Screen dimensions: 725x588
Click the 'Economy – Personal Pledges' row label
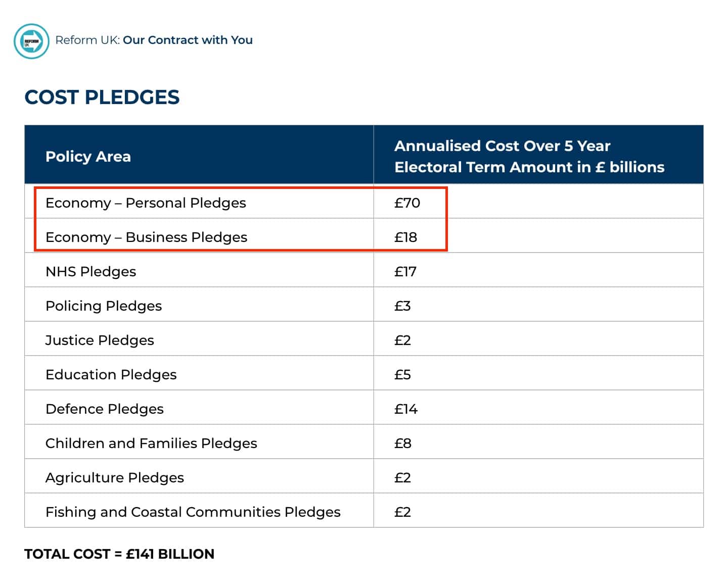(x=146, y=203)
